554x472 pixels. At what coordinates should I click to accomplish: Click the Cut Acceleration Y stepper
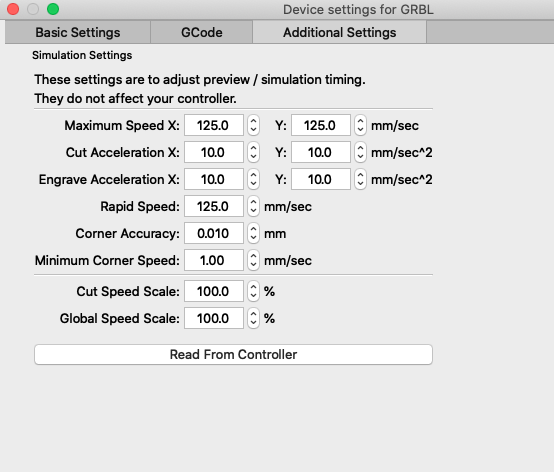pyautogui.click(x=360, y=152)
